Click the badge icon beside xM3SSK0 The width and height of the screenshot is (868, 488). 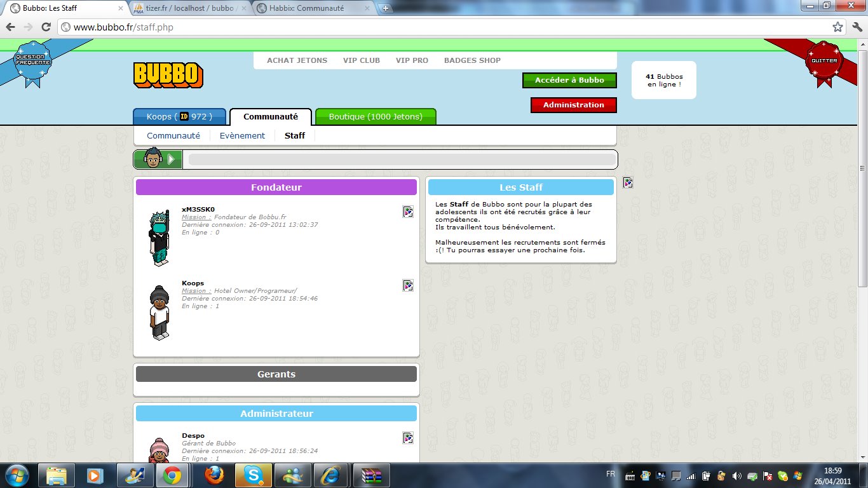pos(408,212)
